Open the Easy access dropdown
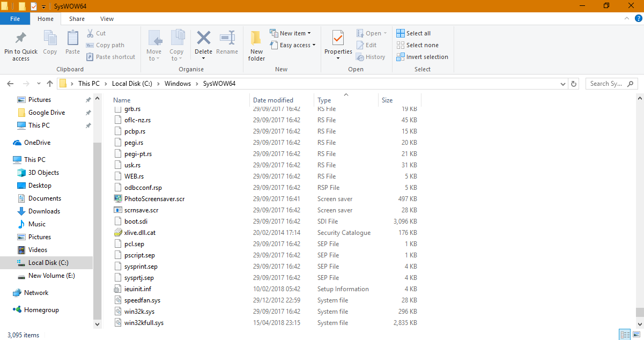644x340 pixels. (x=293, y=45)
